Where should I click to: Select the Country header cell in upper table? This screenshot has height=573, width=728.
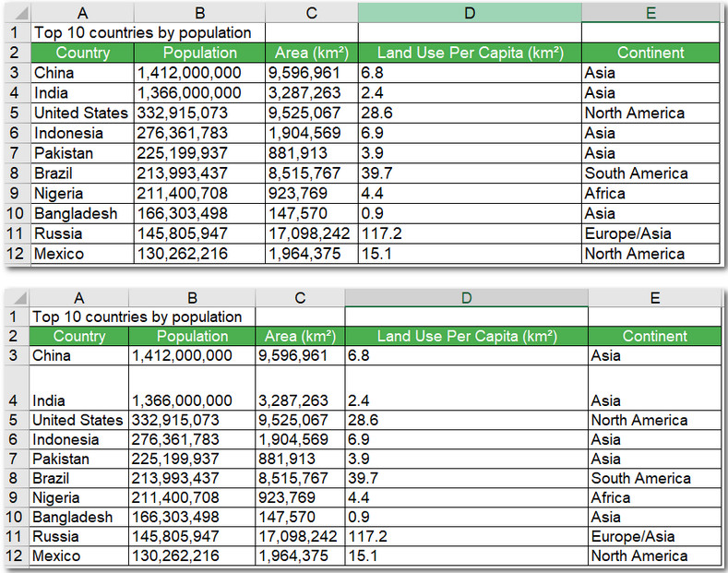coord(83,53)
